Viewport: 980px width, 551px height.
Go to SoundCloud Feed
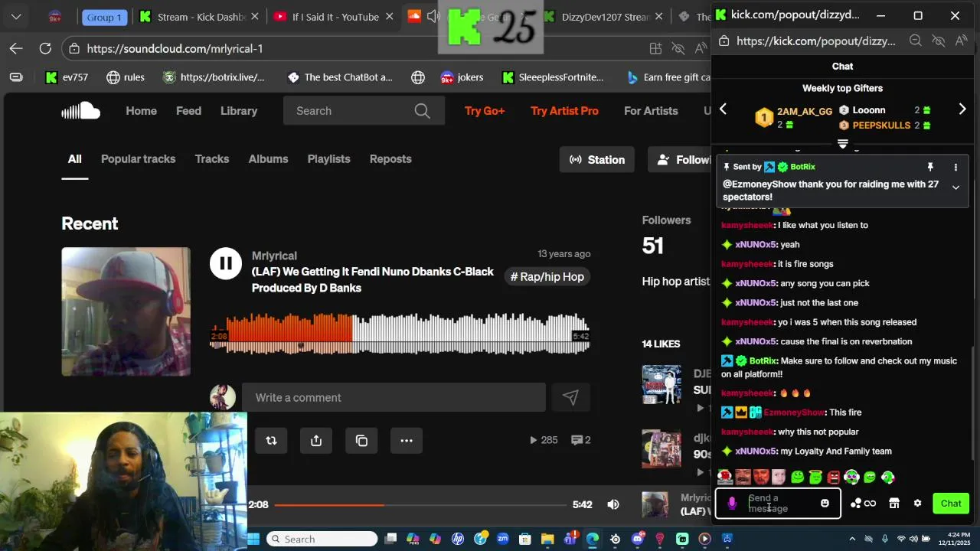188,111
